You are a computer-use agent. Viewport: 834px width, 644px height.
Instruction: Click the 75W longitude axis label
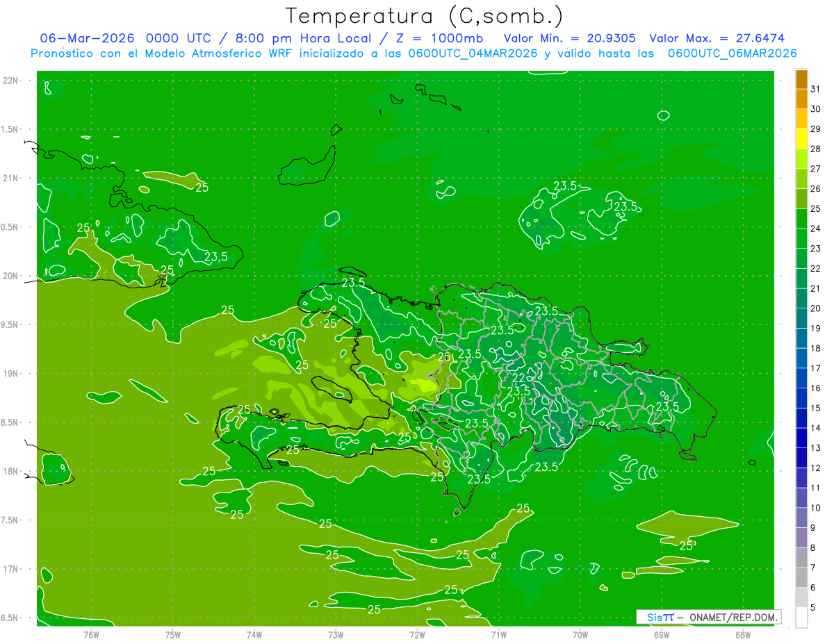(x=172, y=634)
